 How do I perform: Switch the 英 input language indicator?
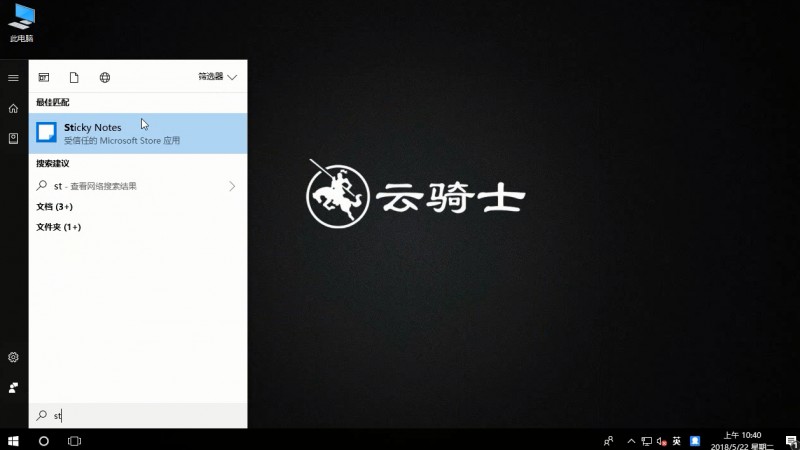[x=677, y=441]
